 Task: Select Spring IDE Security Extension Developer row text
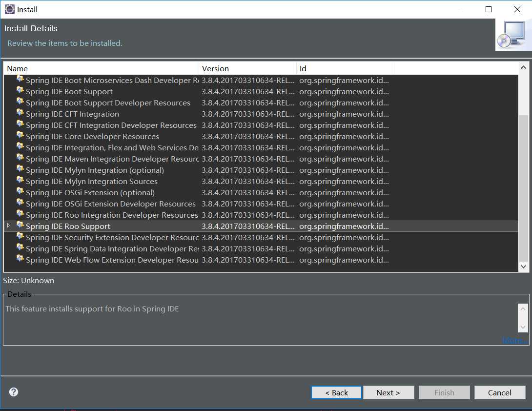click(112, 238)
